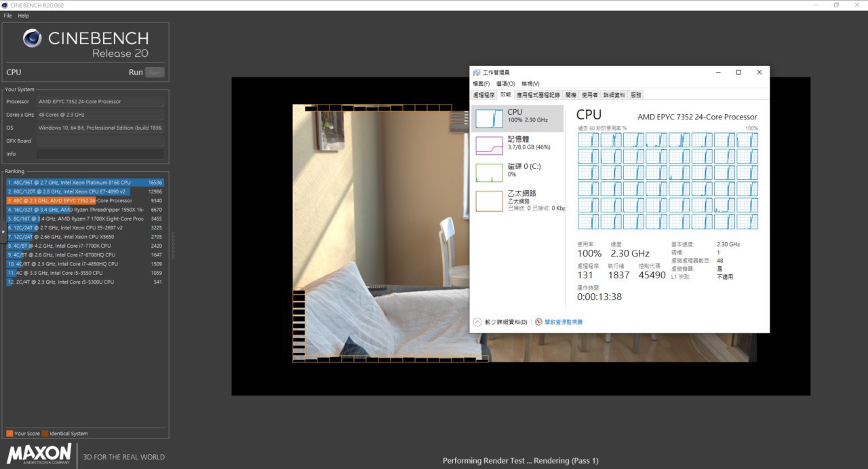This screenshot has width=868, height=469.
Task: Click the Cinebench sphere logo icon
Action: tap(33, 38)
